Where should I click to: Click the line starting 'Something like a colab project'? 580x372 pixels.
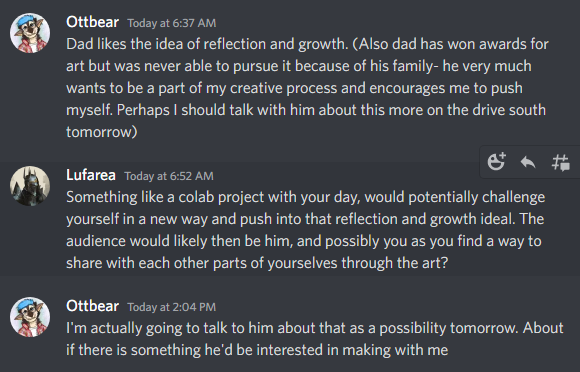306,197
